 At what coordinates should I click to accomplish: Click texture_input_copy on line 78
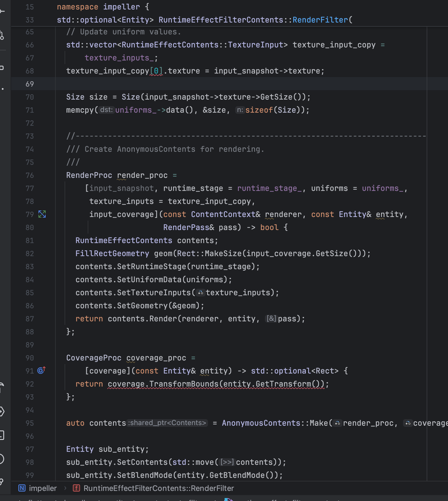coord(209,201)
